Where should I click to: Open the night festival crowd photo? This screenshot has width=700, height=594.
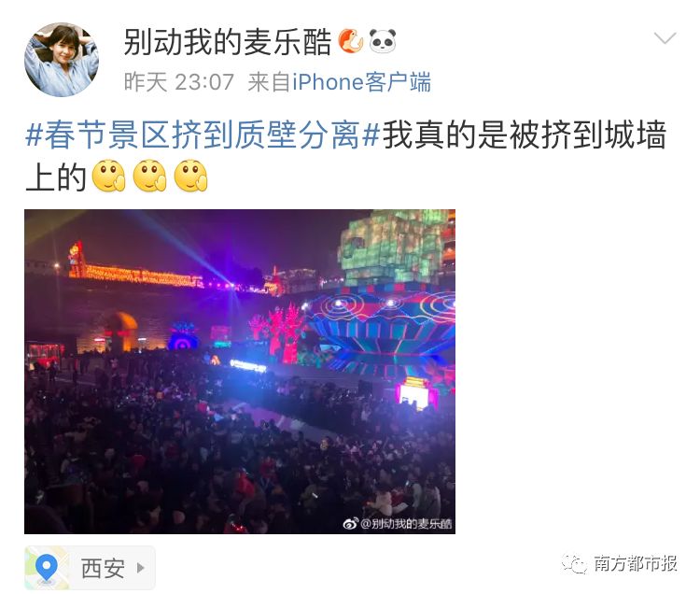[240, 372]
